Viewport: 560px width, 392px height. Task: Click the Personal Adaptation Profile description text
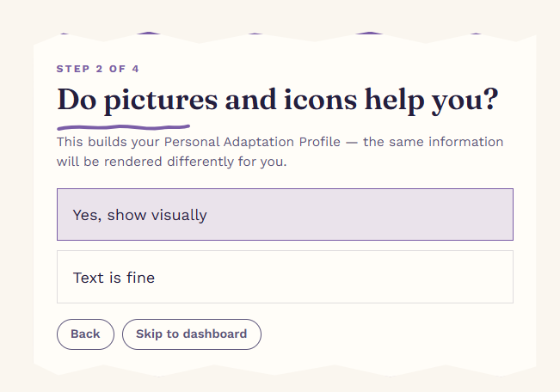[x=280, y=152]
